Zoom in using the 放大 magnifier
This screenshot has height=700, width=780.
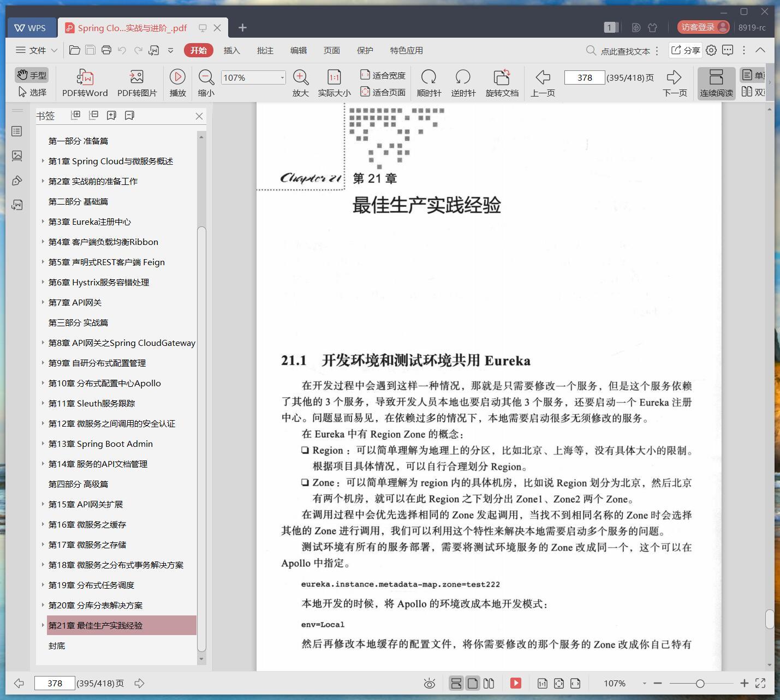(300, 83)
